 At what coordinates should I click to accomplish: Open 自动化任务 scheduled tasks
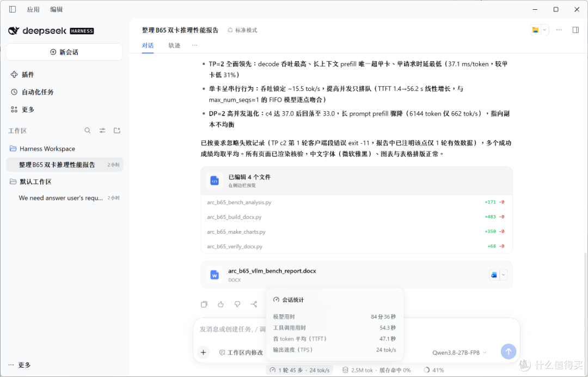32,92
